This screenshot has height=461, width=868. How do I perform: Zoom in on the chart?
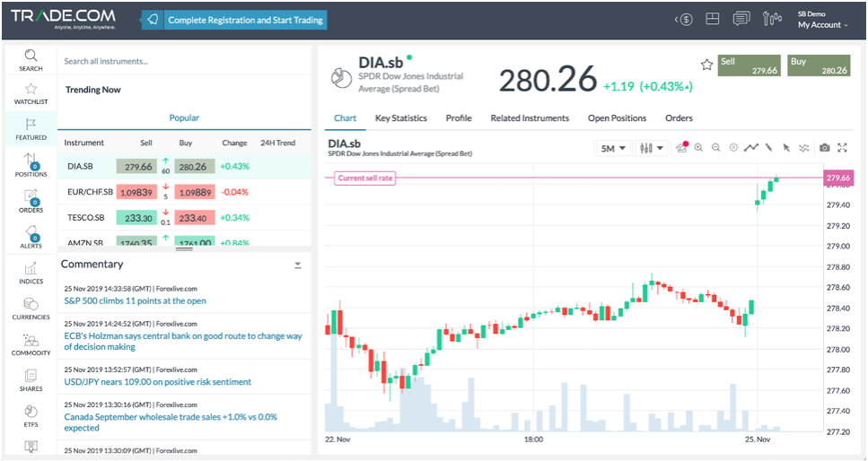click(698, 148)
